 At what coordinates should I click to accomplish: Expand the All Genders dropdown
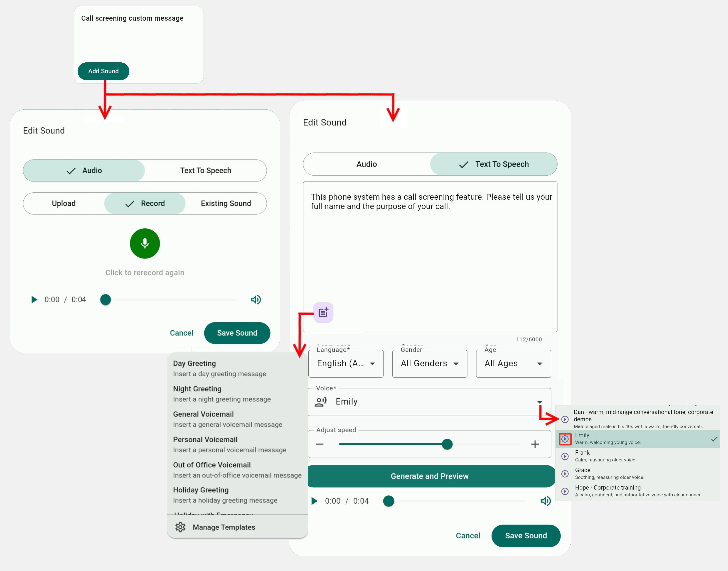(429, 363)
